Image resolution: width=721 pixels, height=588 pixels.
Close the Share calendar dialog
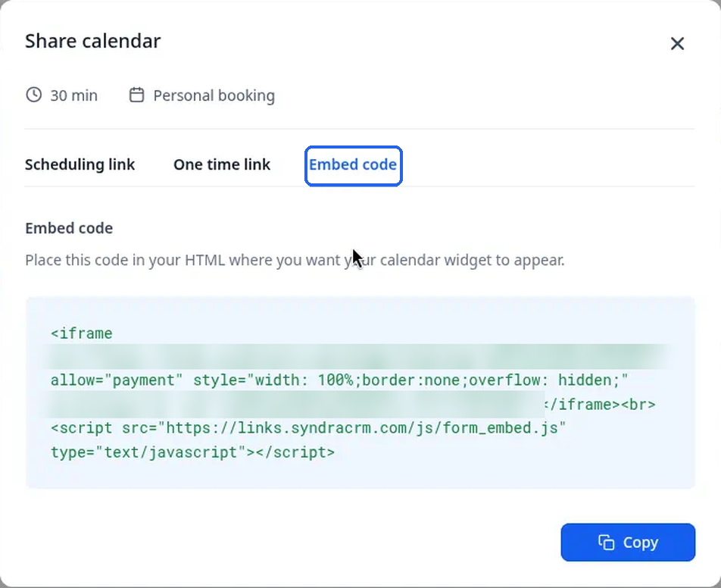coord(677,44)
